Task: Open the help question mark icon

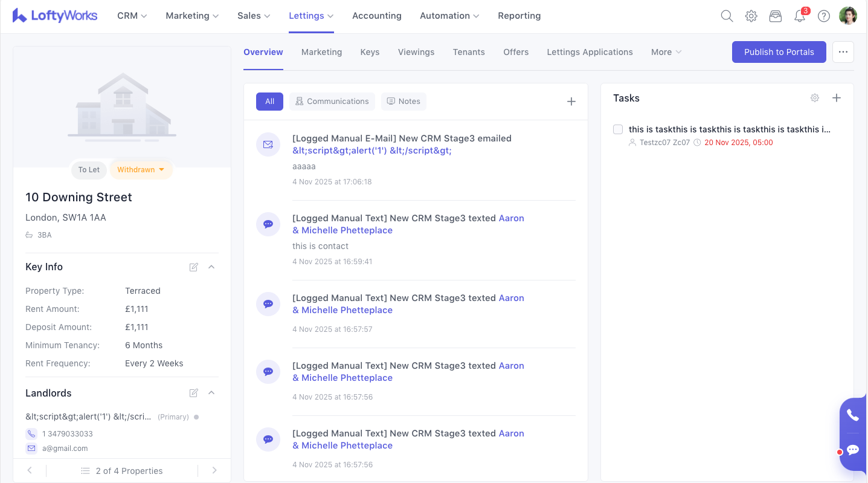Action: point(823,16)
